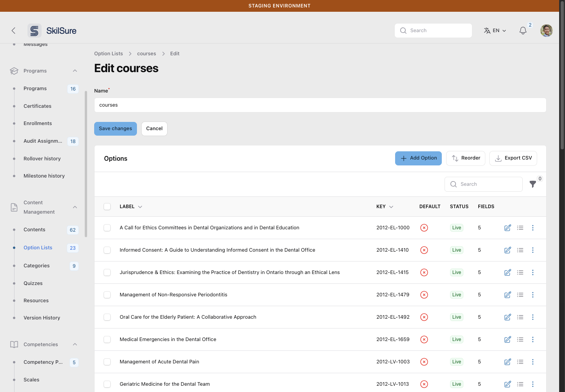Open the options filter funnel icon

pyautogui.click(x=533, y=184)
